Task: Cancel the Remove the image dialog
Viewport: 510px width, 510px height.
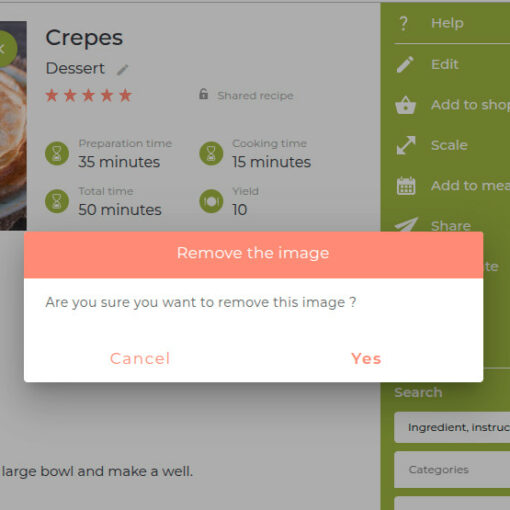Action: coord(140,359)
